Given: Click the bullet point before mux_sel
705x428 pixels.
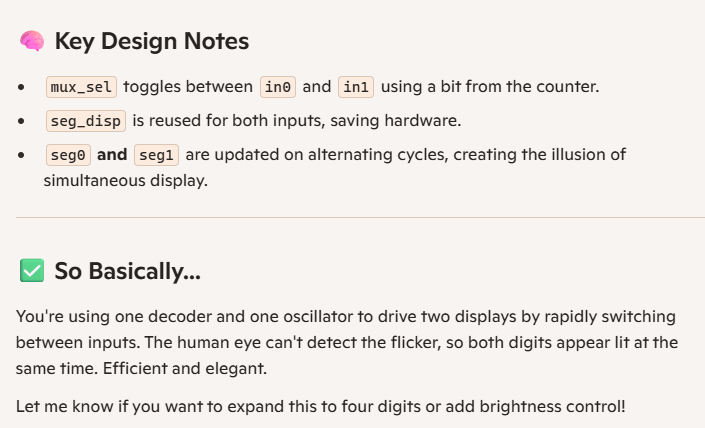Looking at the screenshot, I should pyautogui.click(x=21, y=87).
